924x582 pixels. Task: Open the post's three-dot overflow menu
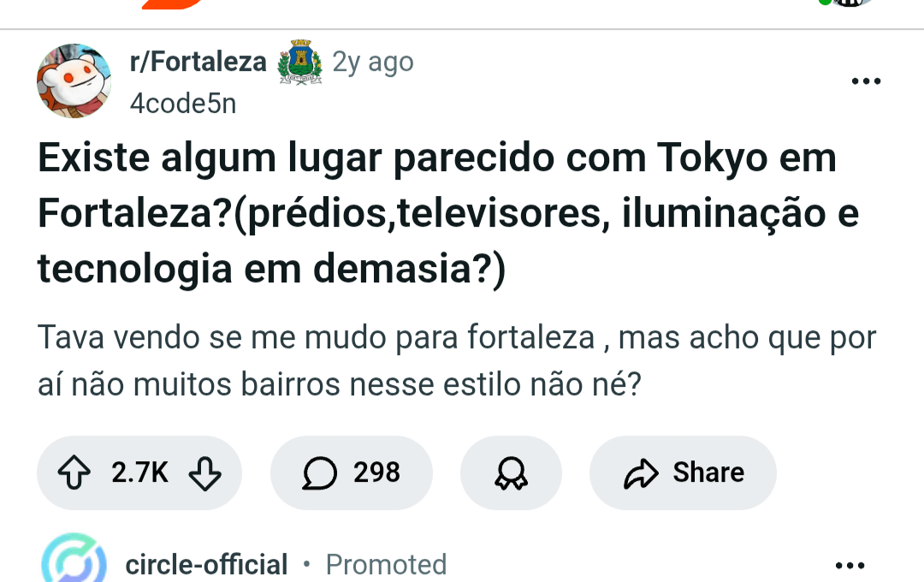(x=866, y=82)
